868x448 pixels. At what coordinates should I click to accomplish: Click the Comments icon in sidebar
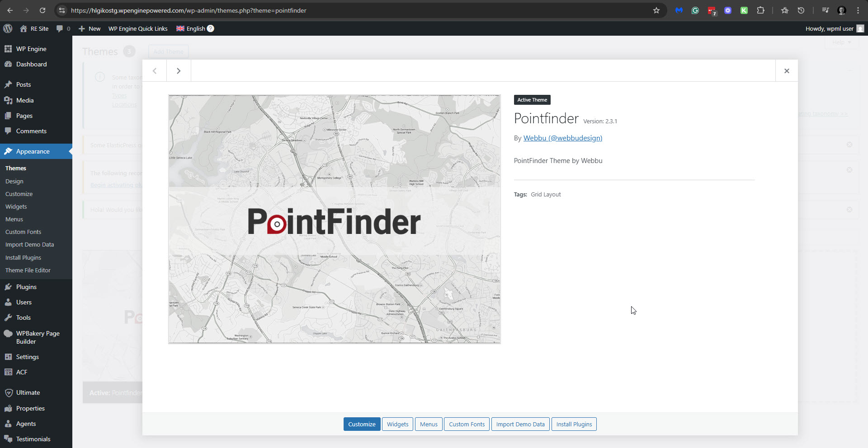click(x=8, y=131)
